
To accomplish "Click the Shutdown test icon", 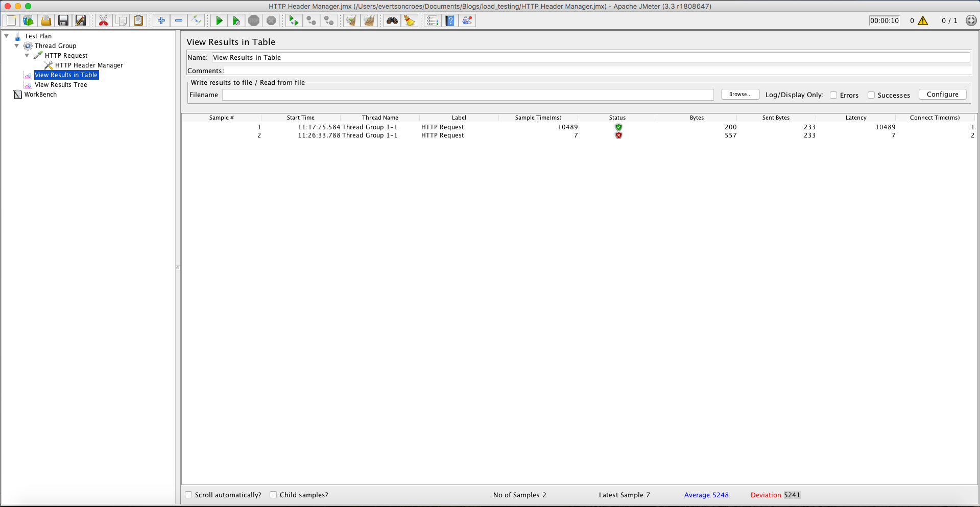I will pyautogui.click(x=271, y=20).
